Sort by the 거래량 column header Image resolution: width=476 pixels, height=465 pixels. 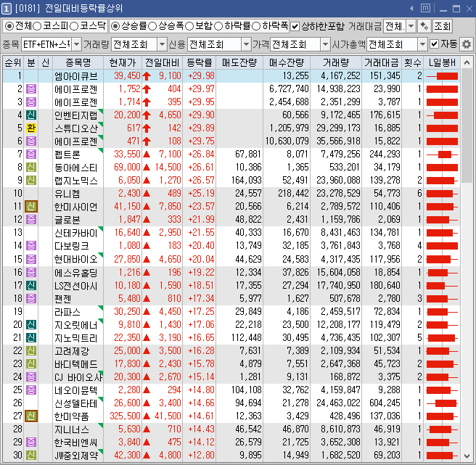336,62
